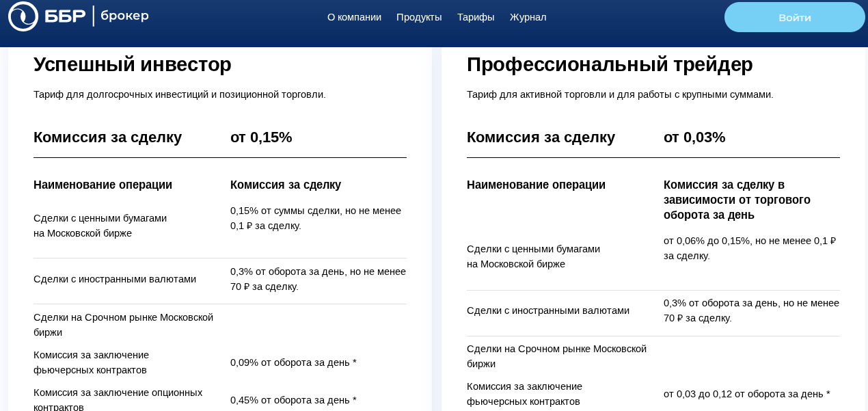Viewport: 868px width, 411px height.
Task: Click the active trading tariff description
Action: [x=620, y=94]
